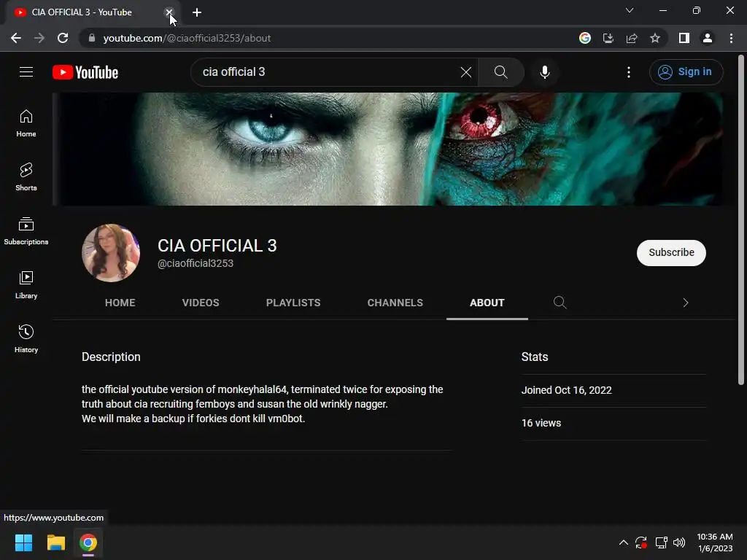This screenshot has width=747, height=560.
Task: Click the 'Joined Oct 16, 2022' text
Action: pos(566,390)
